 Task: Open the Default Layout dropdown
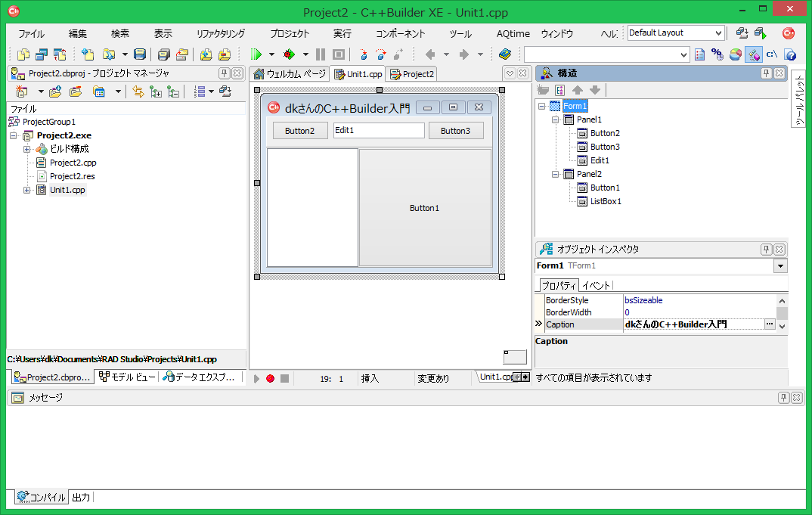717,33
